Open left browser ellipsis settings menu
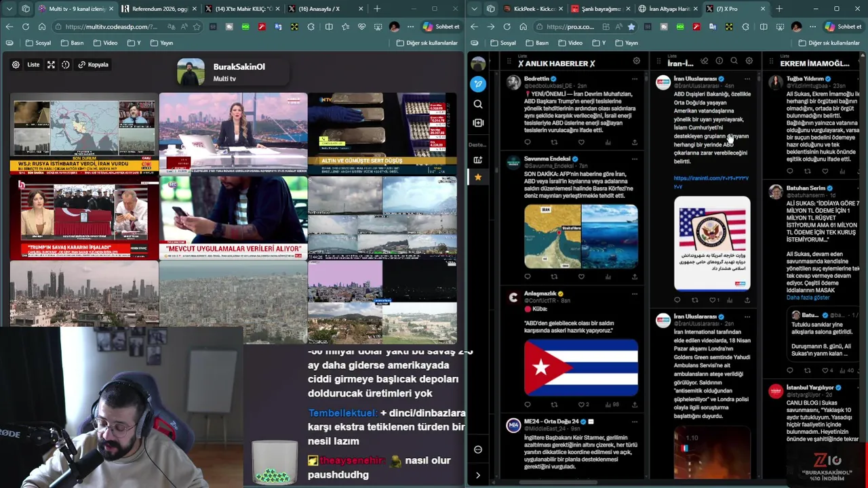The height and width of the screenshot is (488, 868). click(410, 26)
